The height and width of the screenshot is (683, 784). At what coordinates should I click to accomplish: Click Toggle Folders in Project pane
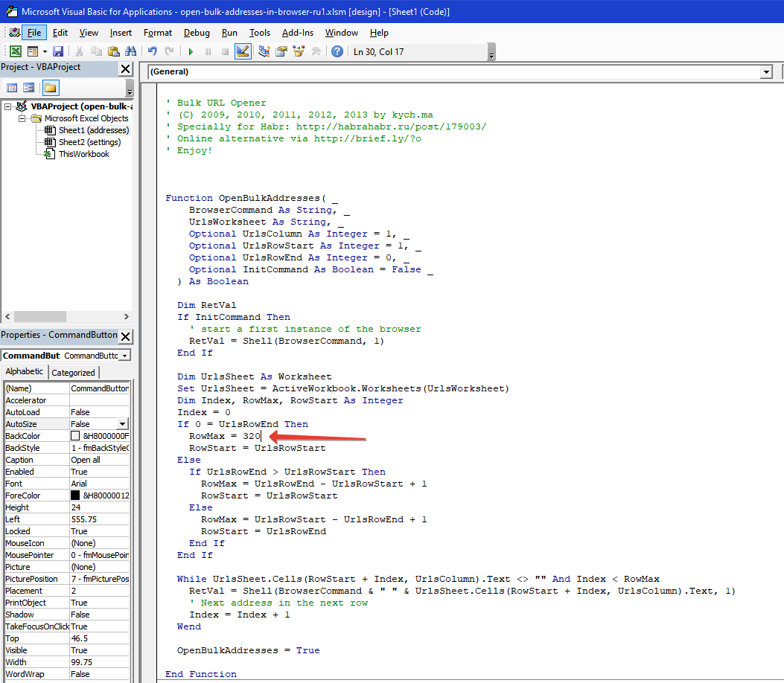click(x=50, y=88)
